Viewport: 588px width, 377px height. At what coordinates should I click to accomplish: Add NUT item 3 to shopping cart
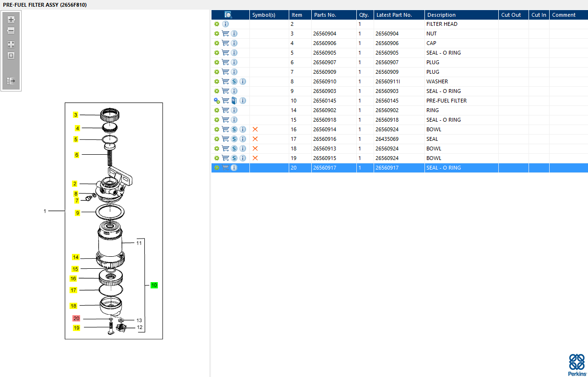225,34
